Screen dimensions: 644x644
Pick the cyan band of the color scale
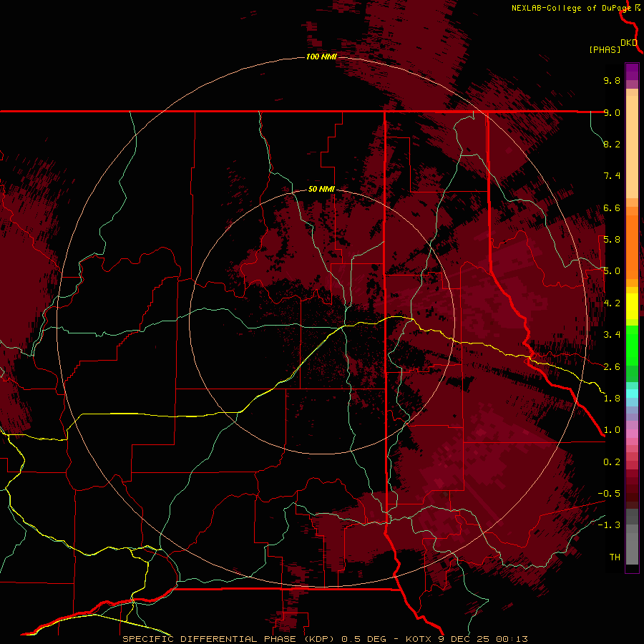pos(632,394)
